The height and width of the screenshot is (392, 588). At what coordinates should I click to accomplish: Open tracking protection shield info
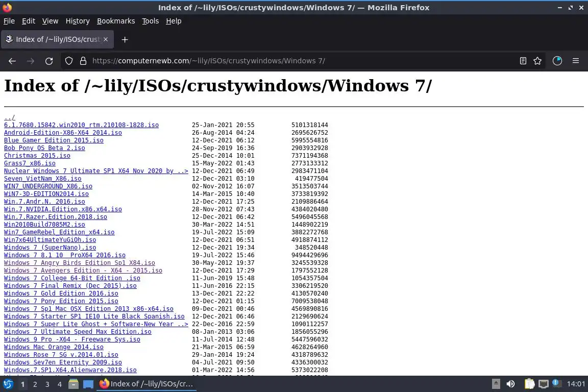click(x=68, y=61)
